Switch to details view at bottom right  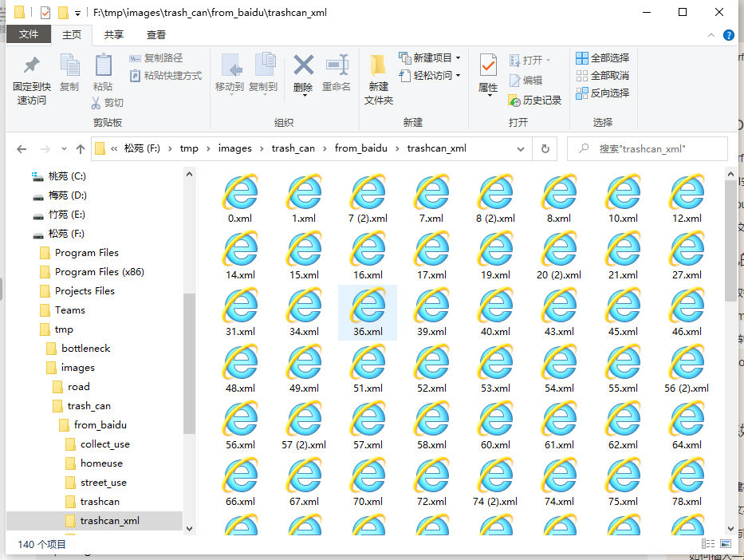pyautogui.click(x=708, y=543)
